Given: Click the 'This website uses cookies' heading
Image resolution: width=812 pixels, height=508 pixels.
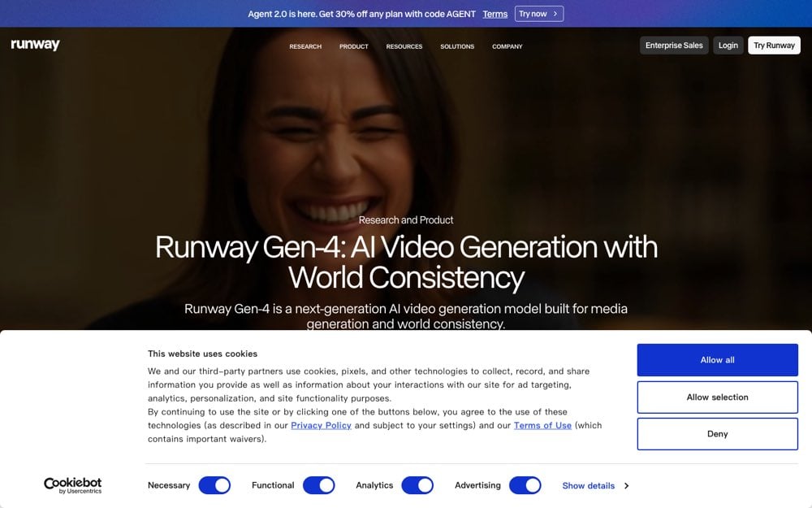Looking at the screenshot, I should pos(202,354).
